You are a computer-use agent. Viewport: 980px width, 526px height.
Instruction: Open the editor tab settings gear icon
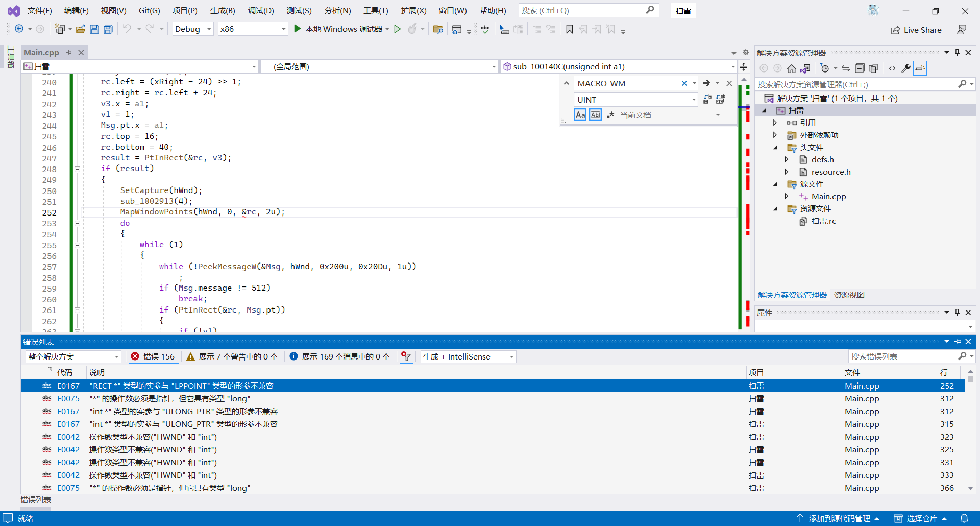[746, 52]
